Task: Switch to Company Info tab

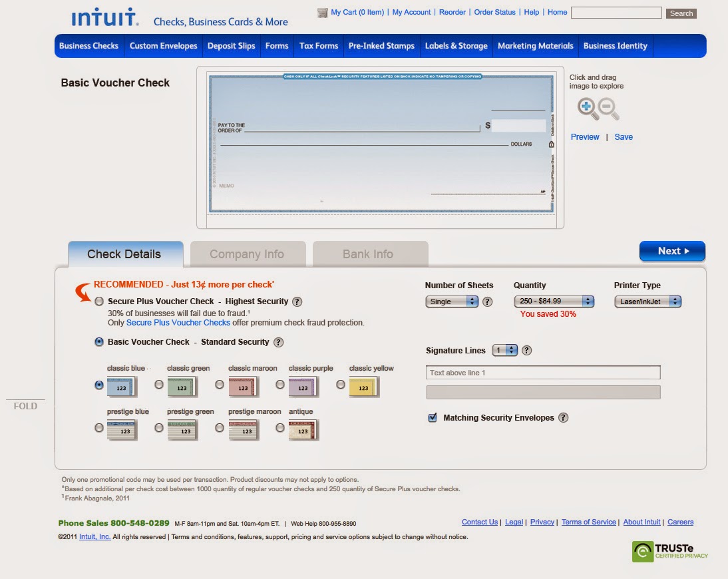Action: (x=248, y=254)
